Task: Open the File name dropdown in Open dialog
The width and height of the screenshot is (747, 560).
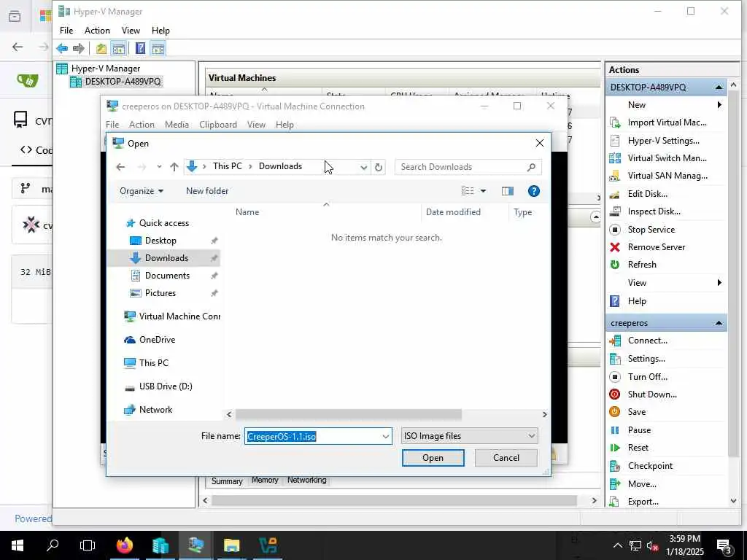Action: [385, 436]
